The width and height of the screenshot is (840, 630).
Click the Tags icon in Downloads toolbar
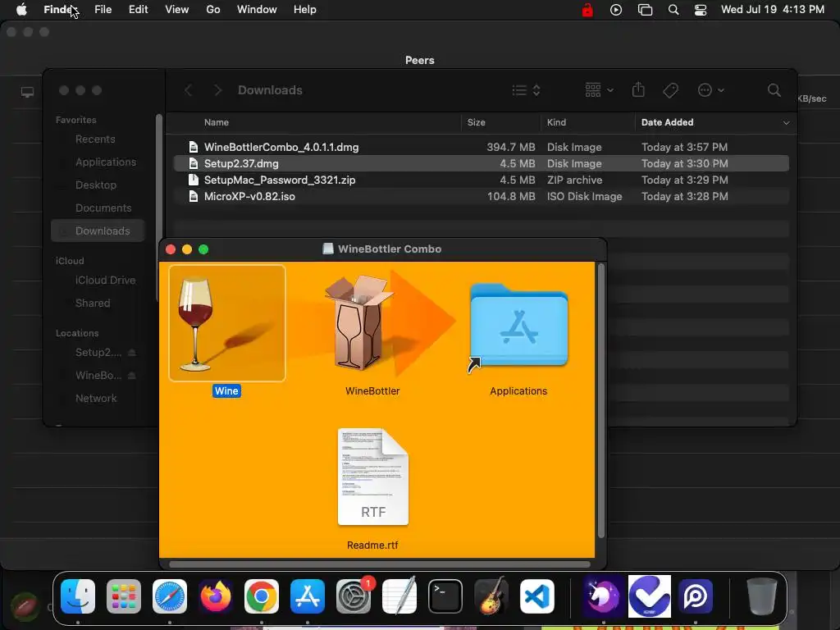(x=670, y=90)
